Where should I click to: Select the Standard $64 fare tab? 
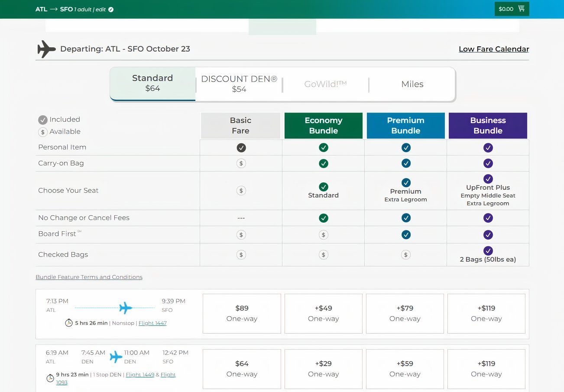coord(152,83)
